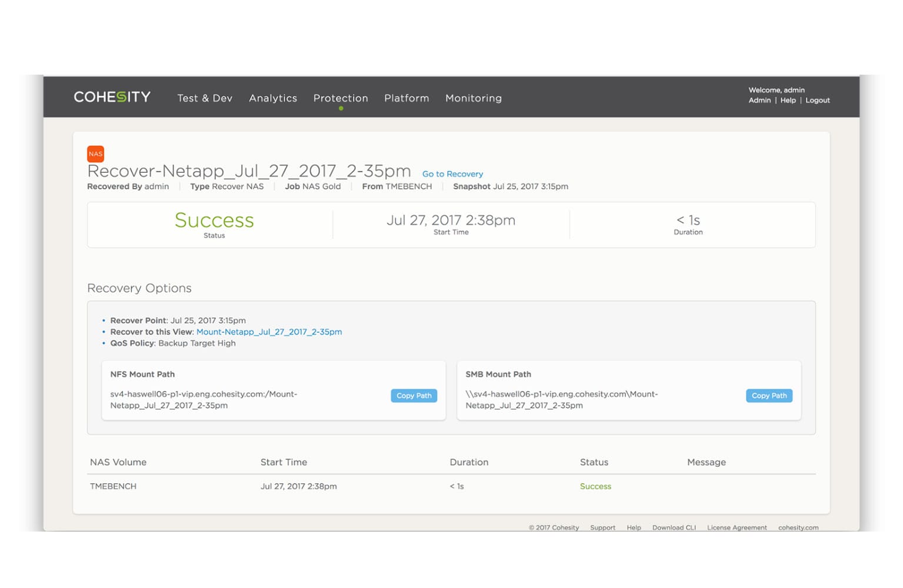Log out using the Logout link
Screen dimensions: 903x588
[x=817, y=101]
